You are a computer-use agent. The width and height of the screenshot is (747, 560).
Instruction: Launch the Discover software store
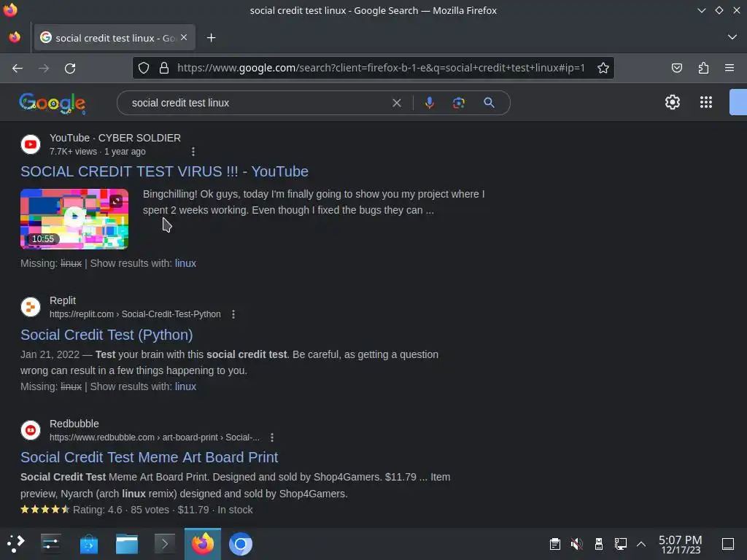(x=88, y=544)
